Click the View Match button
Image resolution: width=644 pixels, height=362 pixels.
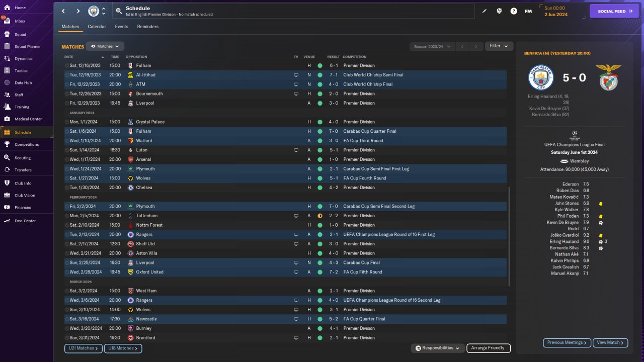click(611, 342)
